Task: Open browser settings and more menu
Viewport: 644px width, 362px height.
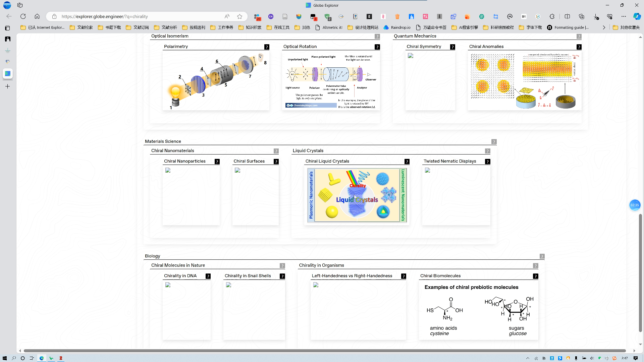Action: point(624,16)
